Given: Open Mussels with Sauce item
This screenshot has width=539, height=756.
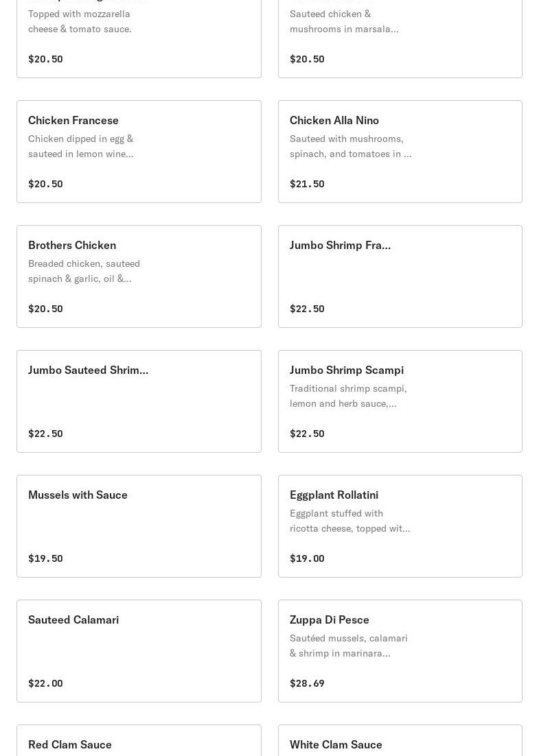Looking at the screenshot, I should 78,495.
